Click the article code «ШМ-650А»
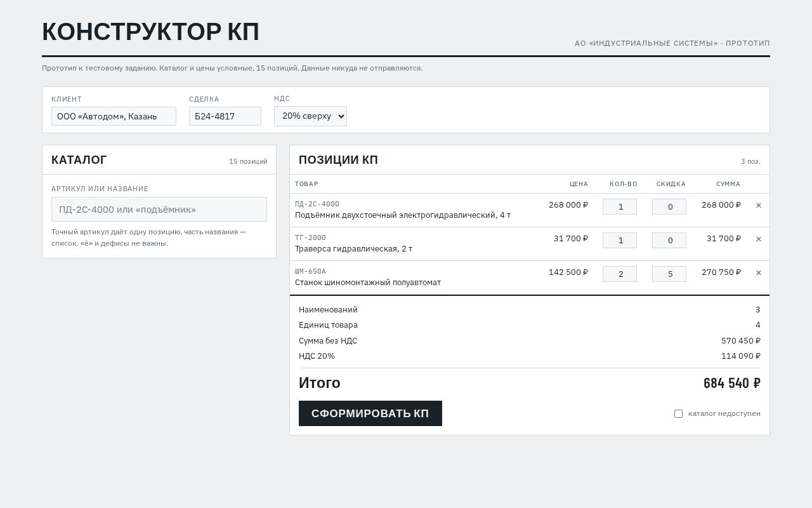 tap(310, 271)
